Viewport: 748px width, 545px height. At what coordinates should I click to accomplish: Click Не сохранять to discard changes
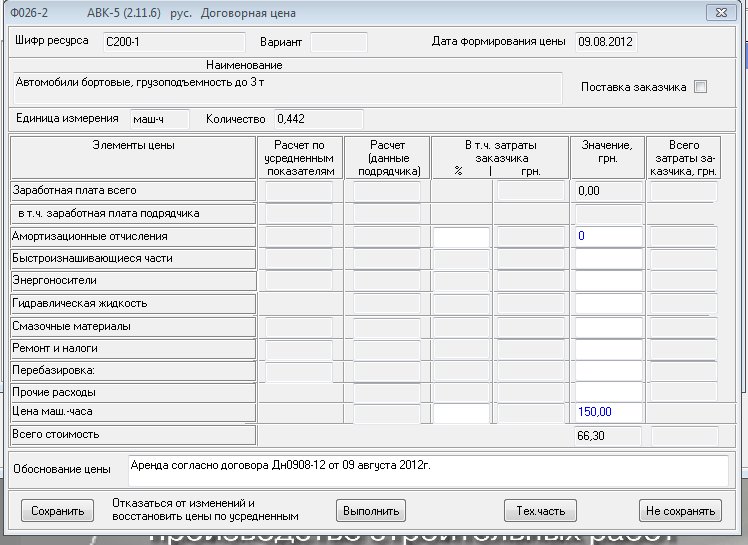679,511
